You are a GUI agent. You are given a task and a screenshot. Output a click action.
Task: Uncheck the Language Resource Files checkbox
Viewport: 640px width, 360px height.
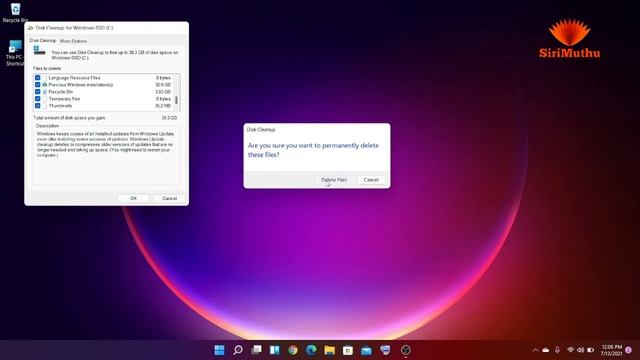tap(38, 78)
